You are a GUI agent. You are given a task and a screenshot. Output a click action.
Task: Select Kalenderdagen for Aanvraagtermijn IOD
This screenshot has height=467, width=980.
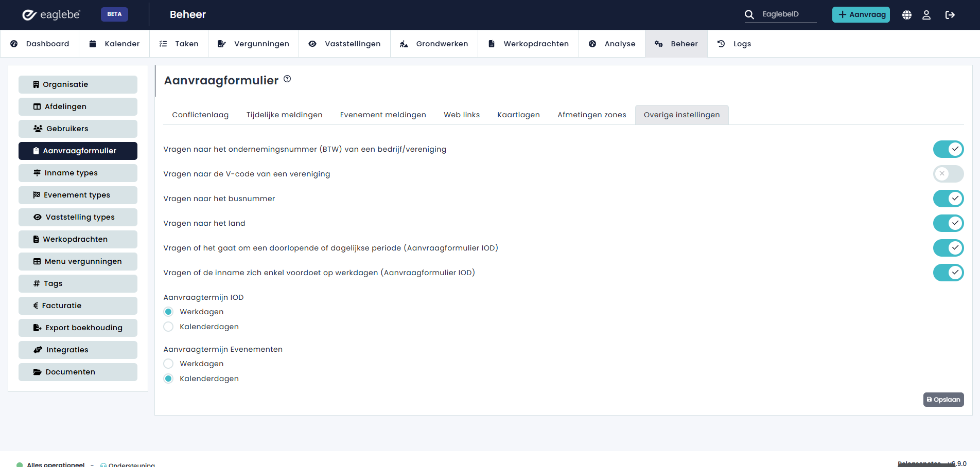pyautogui.click(x=168, y=327)
